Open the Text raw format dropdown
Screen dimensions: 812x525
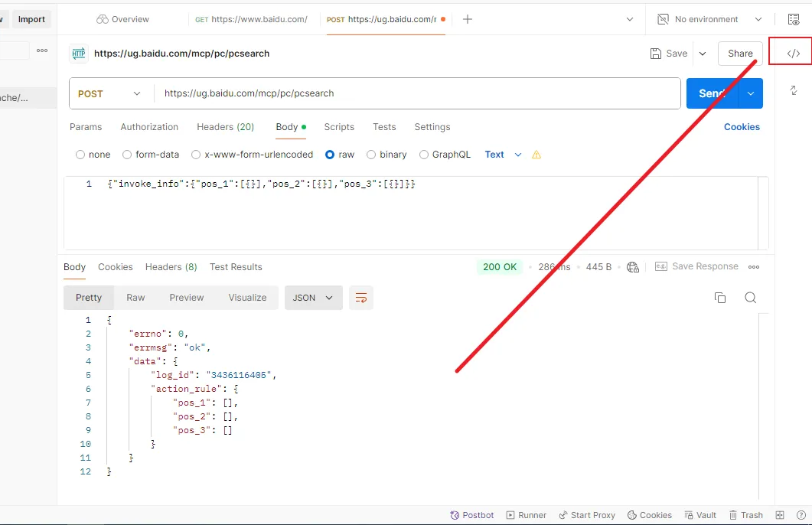click(x=503, y=155)
